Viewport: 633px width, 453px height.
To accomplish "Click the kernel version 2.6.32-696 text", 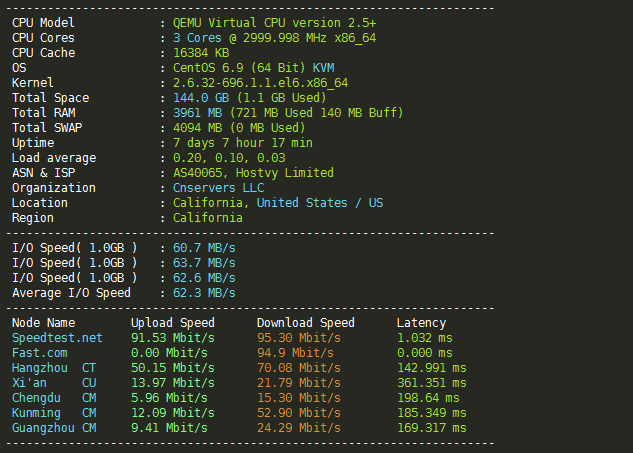I will (x=260, y=83).
